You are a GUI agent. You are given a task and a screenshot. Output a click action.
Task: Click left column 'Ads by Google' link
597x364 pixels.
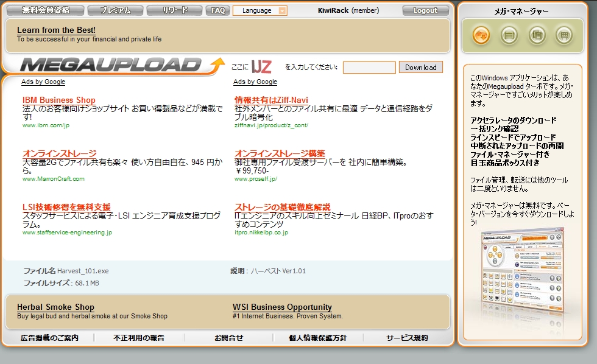tap(43, 82)
